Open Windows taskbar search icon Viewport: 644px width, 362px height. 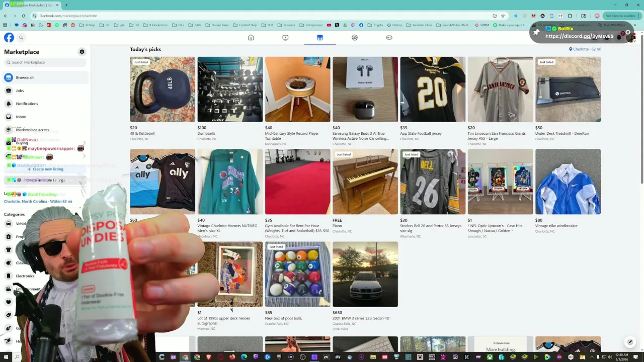click(17, 357)
